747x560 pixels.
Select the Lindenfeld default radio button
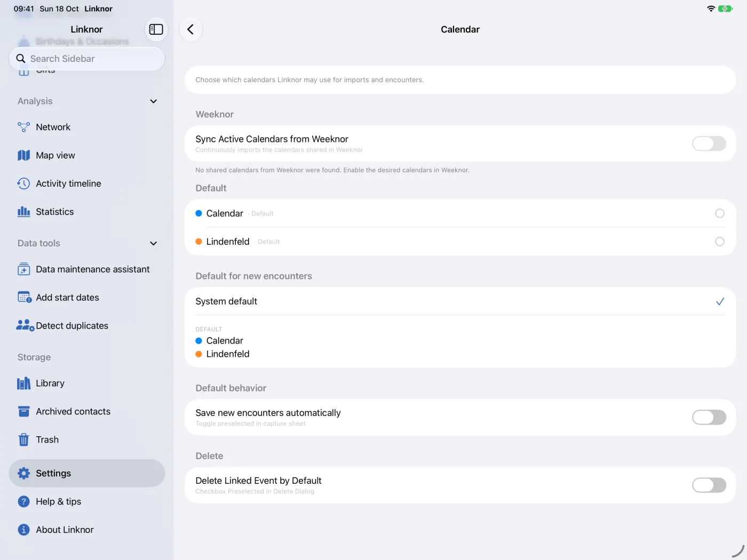[720, 242]
